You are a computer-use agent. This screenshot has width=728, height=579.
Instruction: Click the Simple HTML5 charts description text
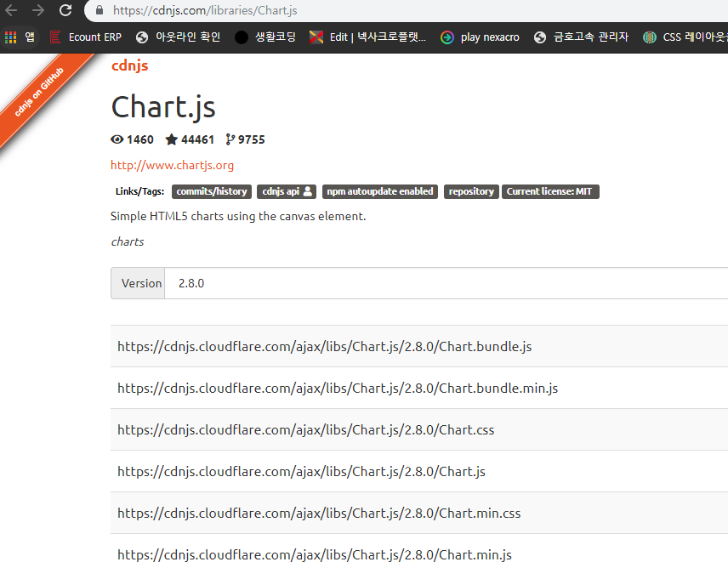(238, 216)
